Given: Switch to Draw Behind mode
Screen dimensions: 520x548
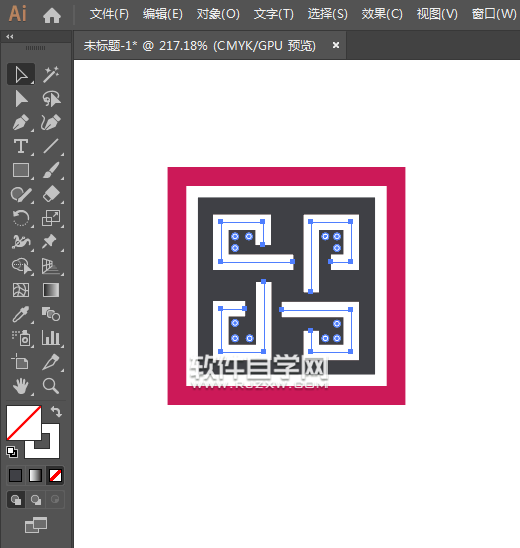Looking at the screenshot, I should 36,499.
